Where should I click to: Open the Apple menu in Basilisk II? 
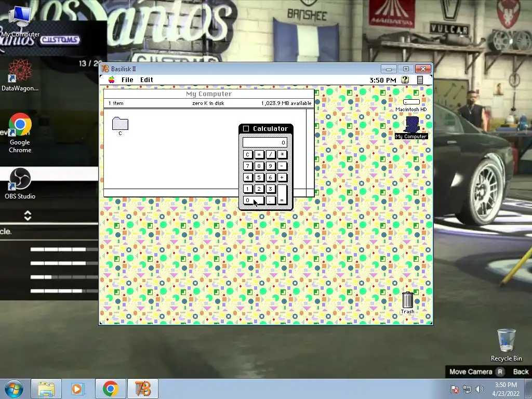coord(111,79)
